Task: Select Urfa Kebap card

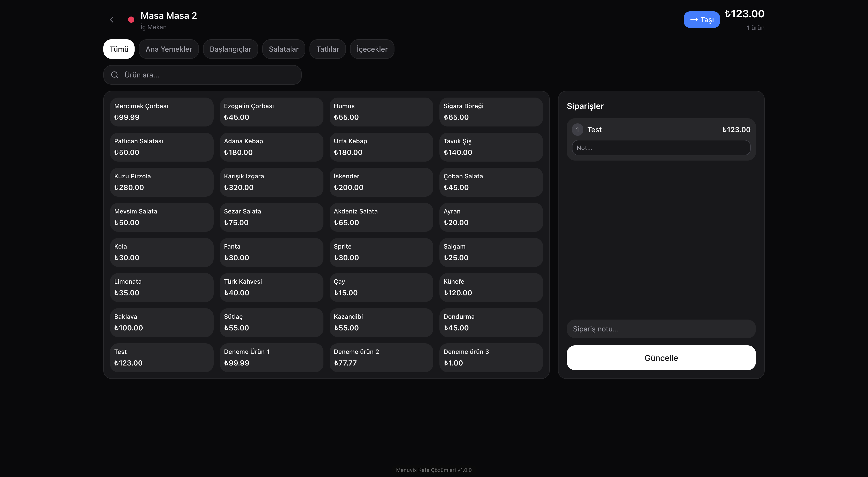Action: click(x=381, y=147)
